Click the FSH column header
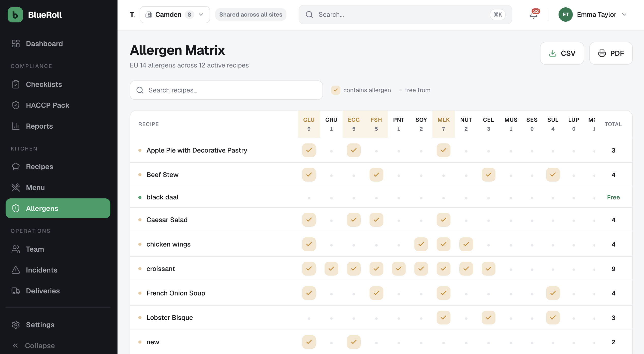The width and height of the screenshot is (644, 354). [376, 124]
